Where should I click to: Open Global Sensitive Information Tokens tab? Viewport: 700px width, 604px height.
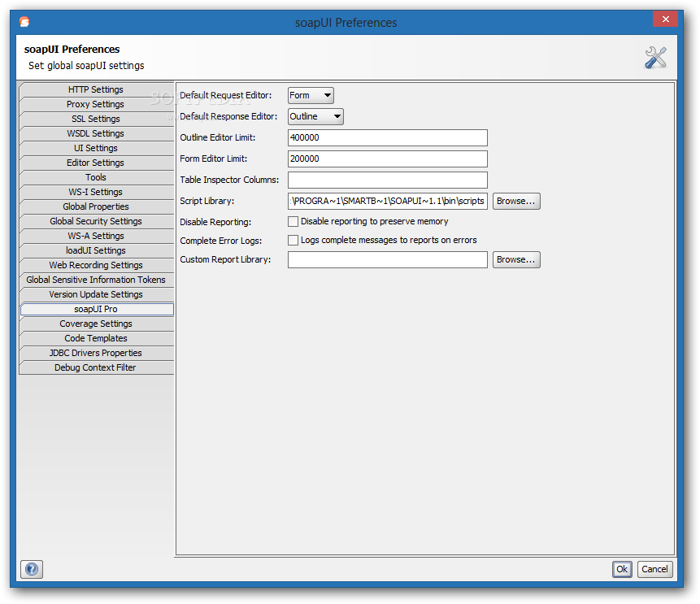(96, 280)
